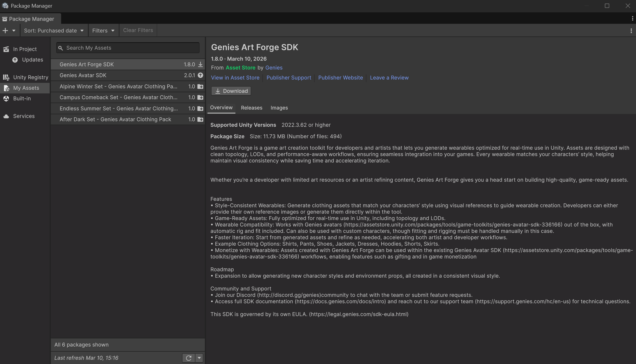This screenshot has width=636, height=364.
Task: Click the Built-in packages icon
Action: [6, 98]
